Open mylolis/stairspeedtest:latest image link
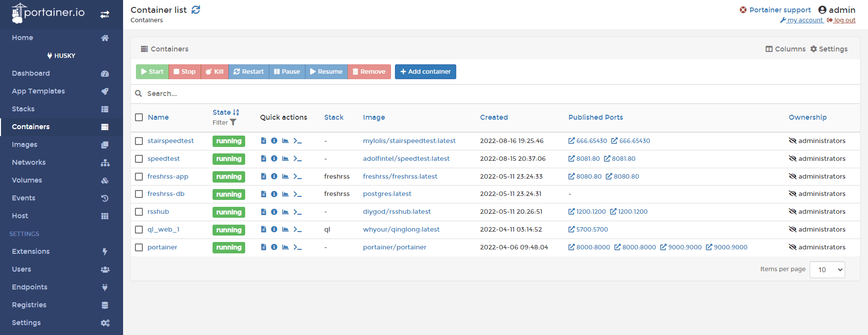The width and height of the screenshot is (868, 335). (409, 141)
